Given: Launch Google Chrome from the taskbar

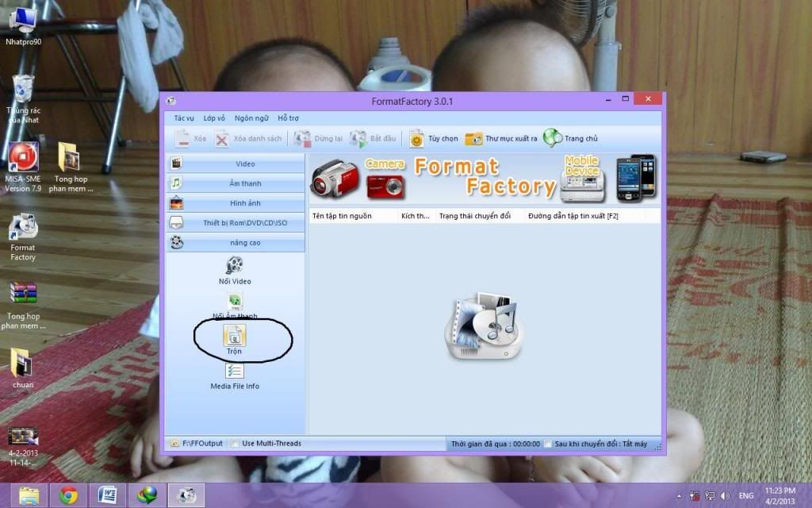Looking at the screenshot, I should [68, 496].
